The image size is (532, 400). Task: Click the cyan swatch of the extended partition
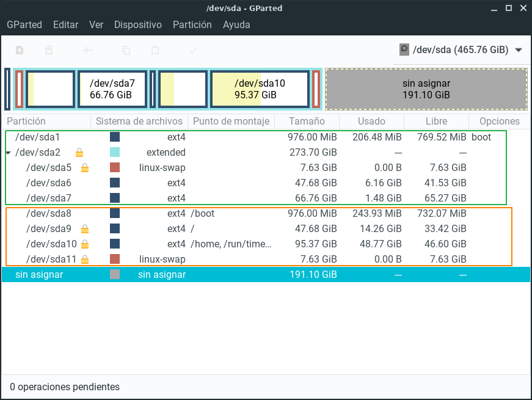tap(115, 152)
